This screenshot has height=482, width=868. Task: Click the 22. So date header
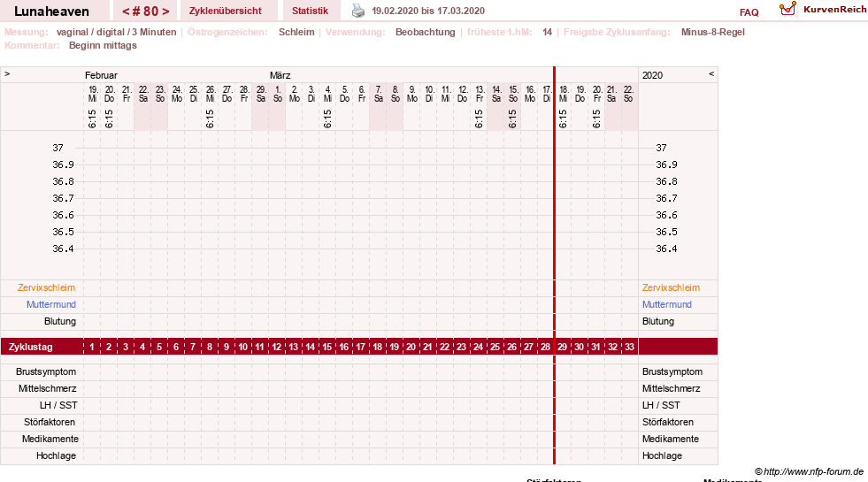point(627,94)
